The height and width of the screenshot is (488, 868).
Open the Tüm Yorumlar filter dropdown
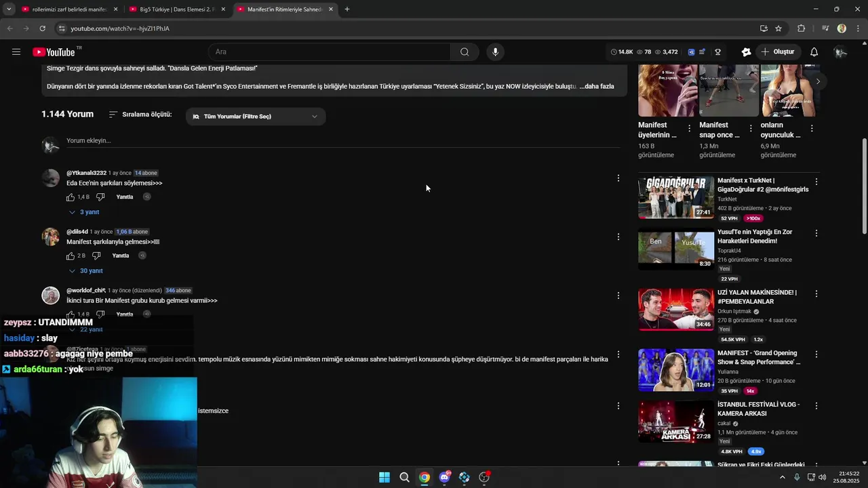[256, 117]
